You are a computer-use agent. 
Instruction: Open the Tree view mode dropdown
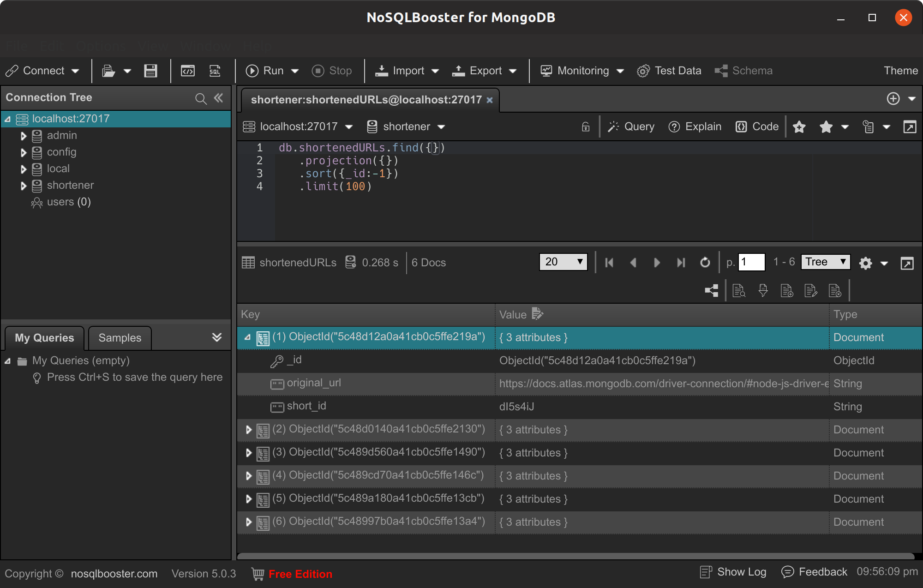click(x=825, y=262)
